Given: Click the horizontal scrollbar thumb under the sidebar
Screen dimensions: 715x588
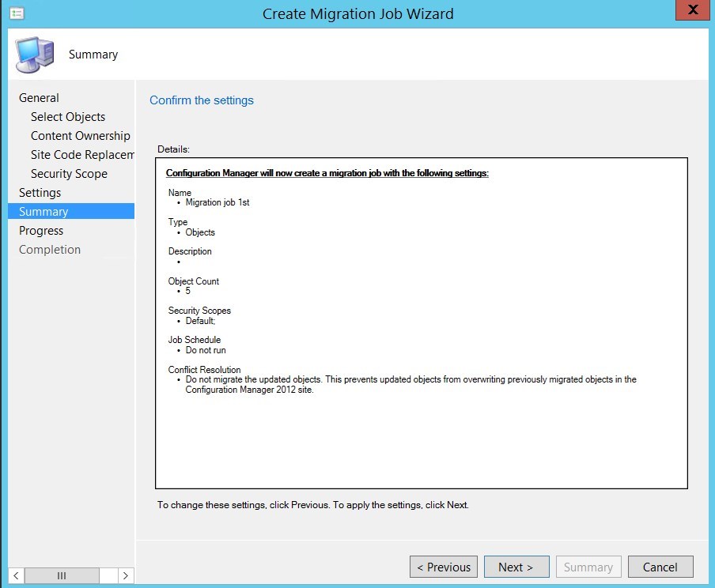Looking at the screenshot, I should click(x=62, y=575).
